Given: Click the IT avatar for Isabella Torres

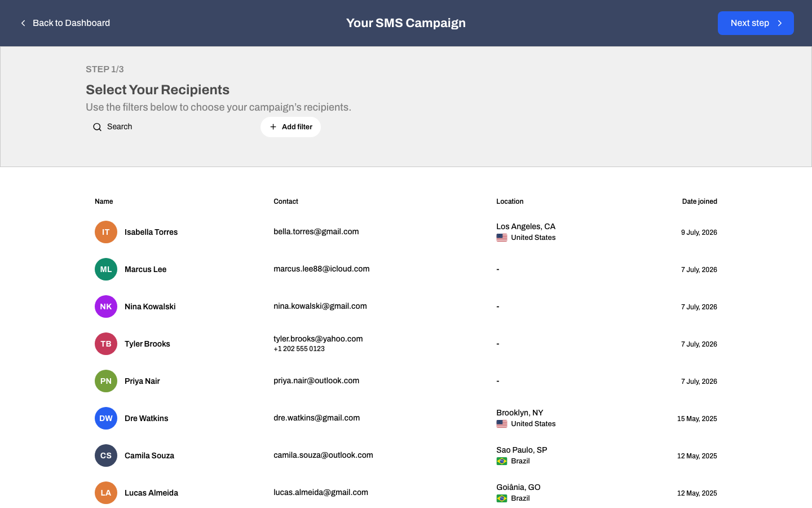Looking at the screenshot, I should point(106,232).
